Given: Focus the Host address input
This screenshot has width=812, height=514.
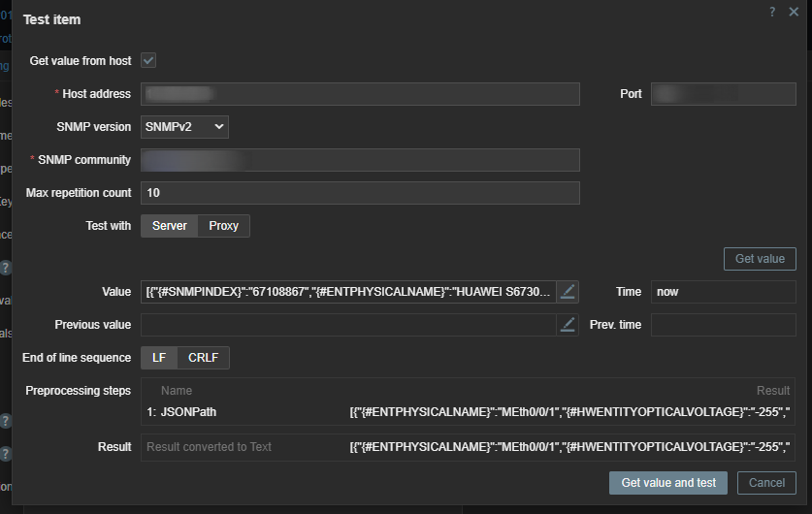Looking at the screenshot, I should coord(360,94).
